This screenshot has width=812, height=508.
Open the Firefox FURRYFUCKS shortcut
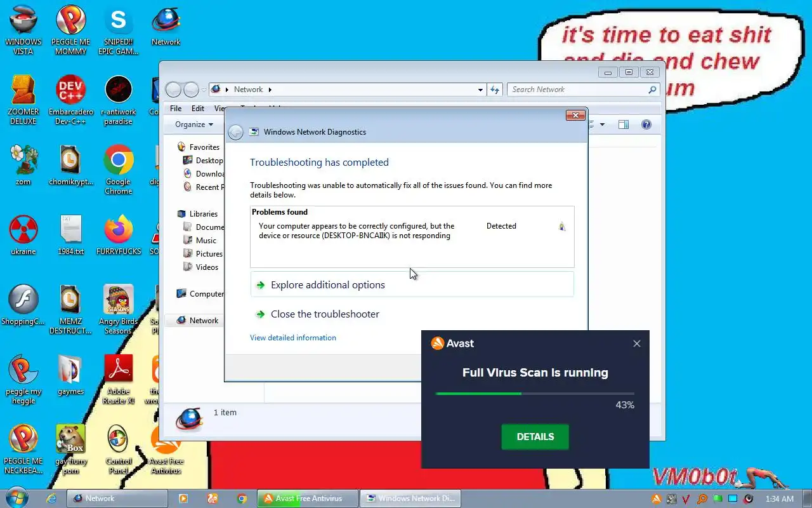(118, 235)
